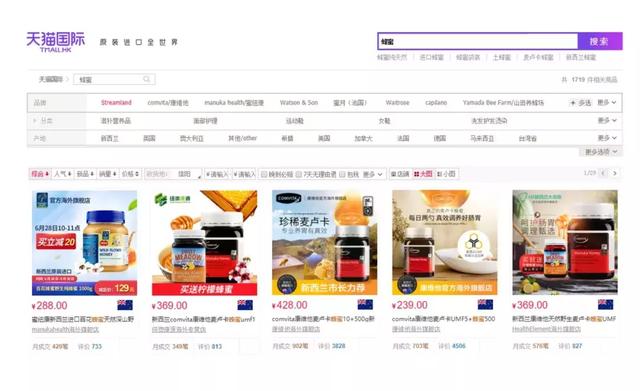The image size is (640, 391).
Task: Open review count 733 link
Action: 96,346
